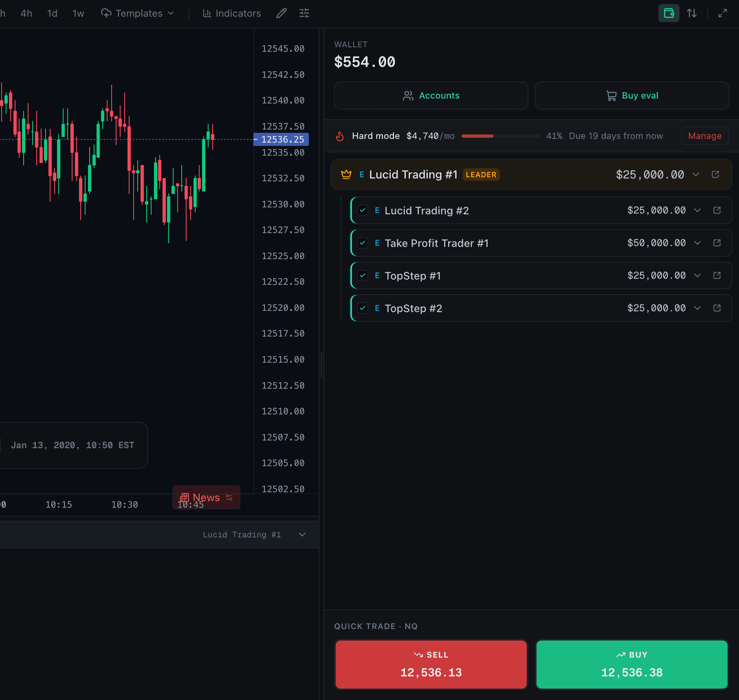Image resolution: width=739 pixels, height=700 pixels.
Task: Expand TopStep #1 account details
Action: coord(697,275)
